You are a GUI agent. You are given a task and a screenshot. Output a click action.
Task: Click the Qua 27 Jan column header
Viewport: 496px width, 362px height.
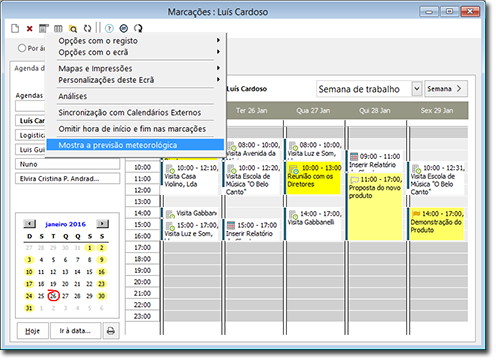click(x=313, y=110)
